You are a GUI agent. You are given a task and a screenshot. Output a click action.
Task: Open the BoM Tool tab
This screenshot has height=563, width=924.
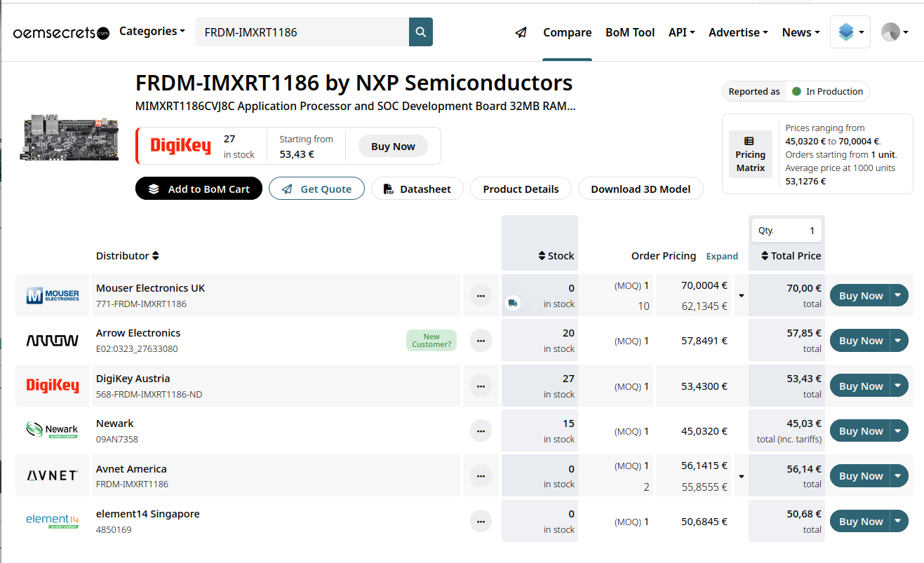pos(630,32)
